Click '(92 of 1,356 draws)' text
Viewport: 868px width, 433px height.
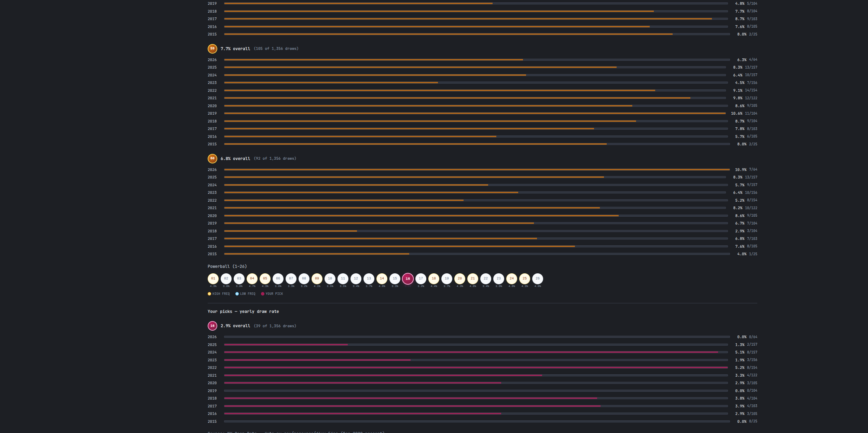pos(275,159)
